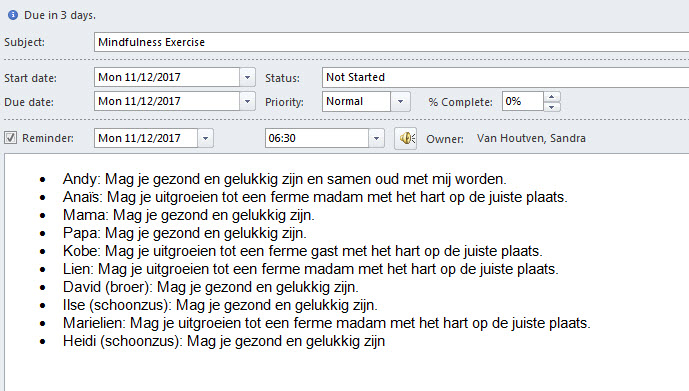Open the Start date dropdown calendar
689x391 pixels.
point(247,77)
